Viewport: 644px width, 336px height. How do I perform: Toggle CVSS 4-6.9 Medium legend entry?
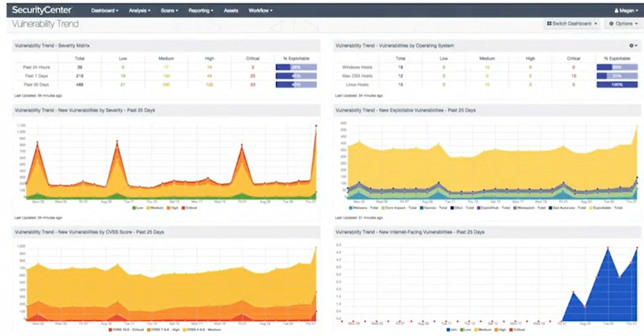(x=202, y=330)
